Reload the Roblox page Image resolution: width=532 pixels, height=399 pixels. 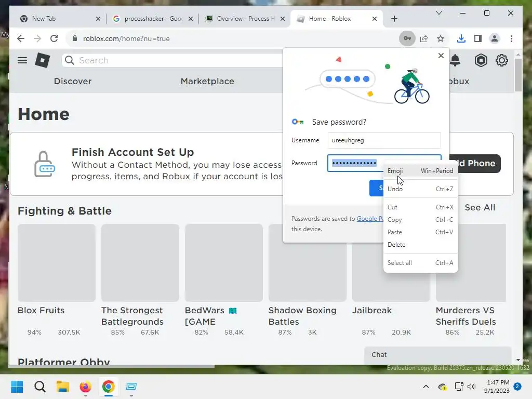tap(54, 38)
